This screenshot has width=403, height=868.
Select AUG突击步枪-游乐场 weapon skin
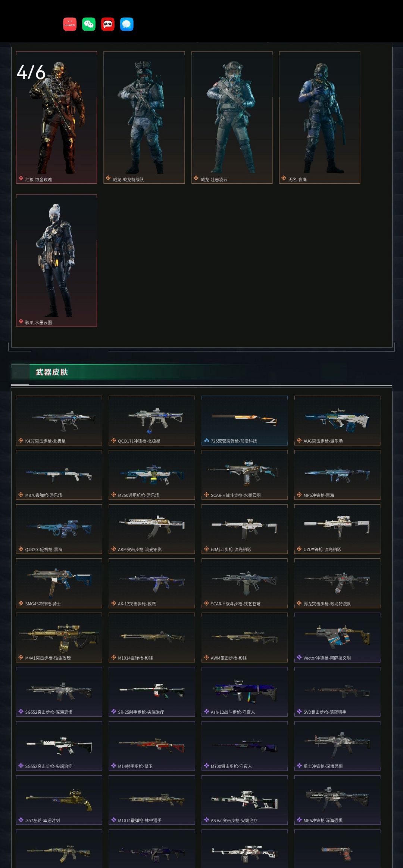click(337, 421)
